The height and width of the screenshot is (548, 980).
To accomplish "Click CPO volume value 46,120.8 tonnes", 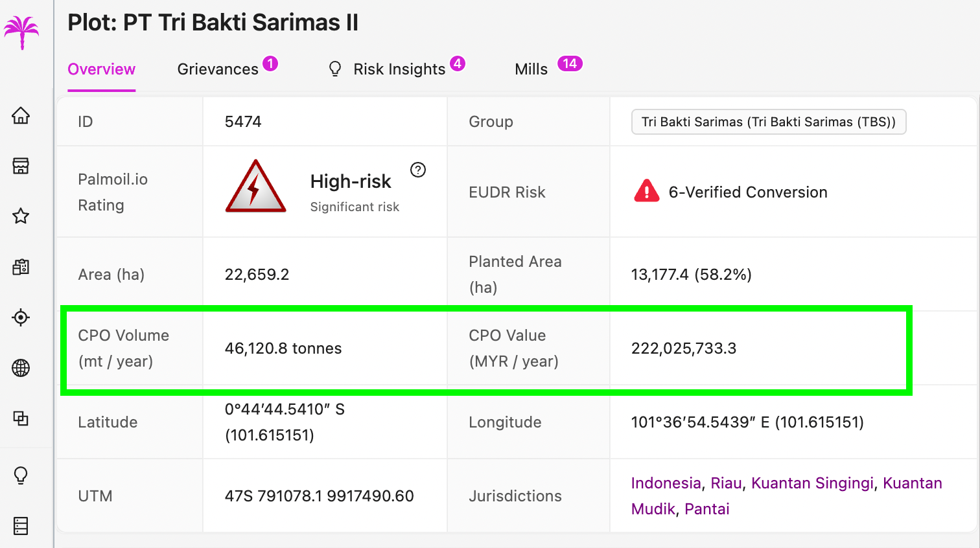I will click(283, 348).
